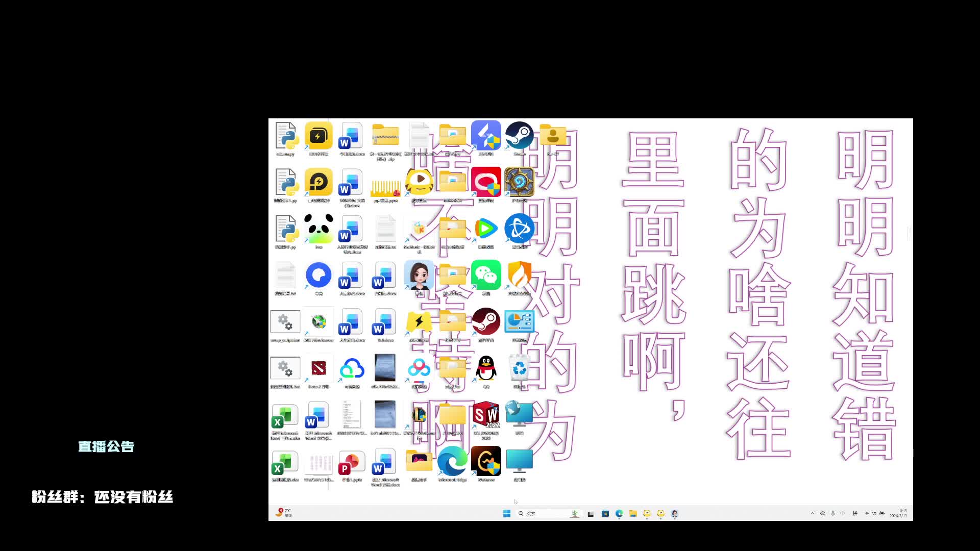Open the QQ penguin shortcut

click(486, 369)
